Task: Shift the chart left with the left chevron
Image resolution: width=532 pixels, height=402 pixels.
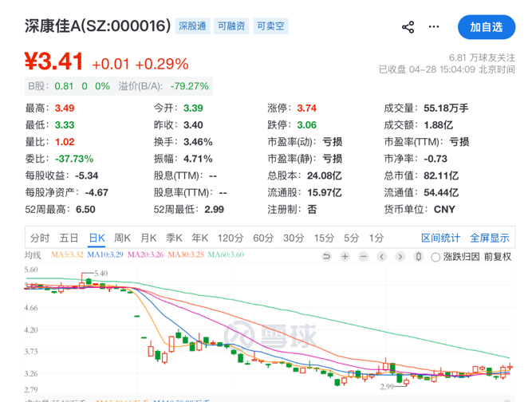Action: click(381, 257)
